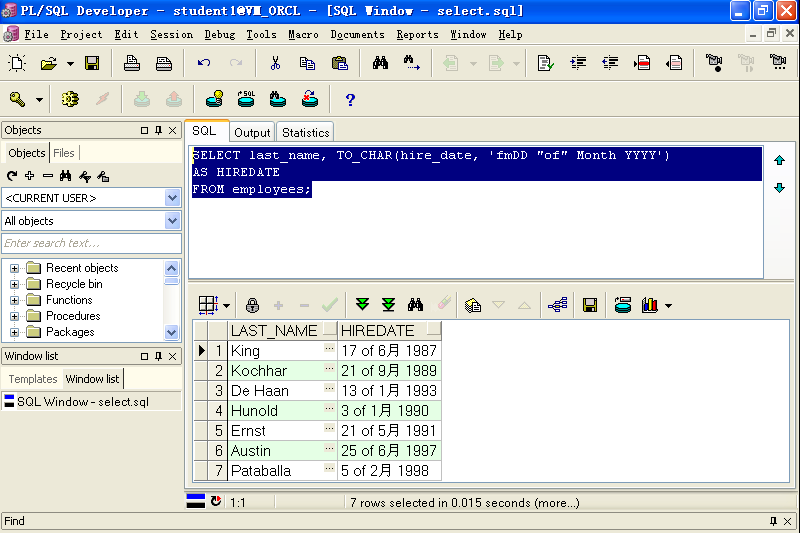Switch to the Files tab
800x533 pixels.
64,153
